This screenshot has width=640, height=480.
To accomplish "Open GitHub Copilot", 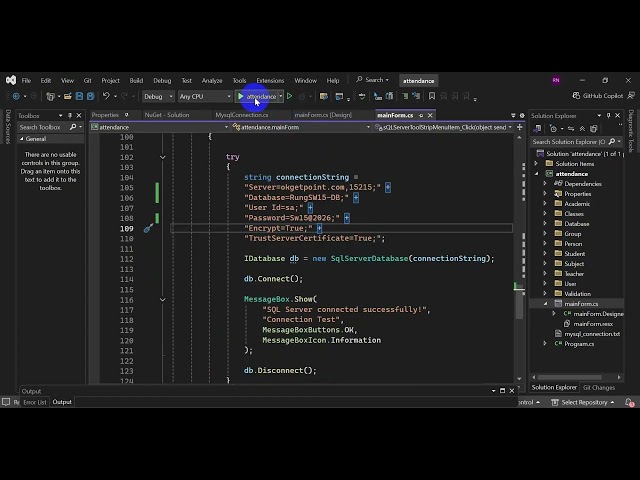I will (598, 96).
